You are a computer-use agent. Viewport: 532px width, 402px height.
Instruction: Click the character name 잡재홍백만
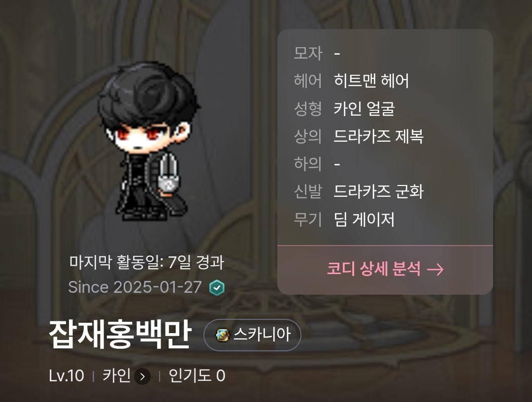click(x=121, y=335)
